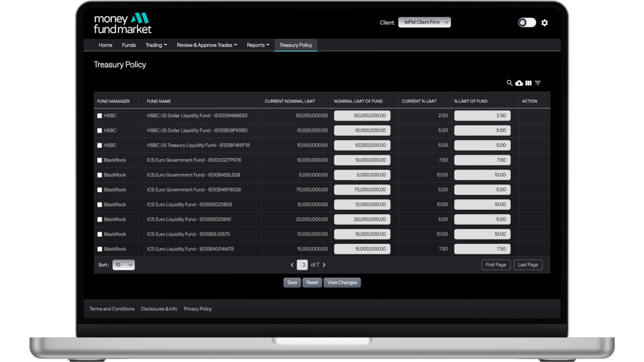Go to the Funds tab
The image size is (644, 362).
(x=129, y=45)
